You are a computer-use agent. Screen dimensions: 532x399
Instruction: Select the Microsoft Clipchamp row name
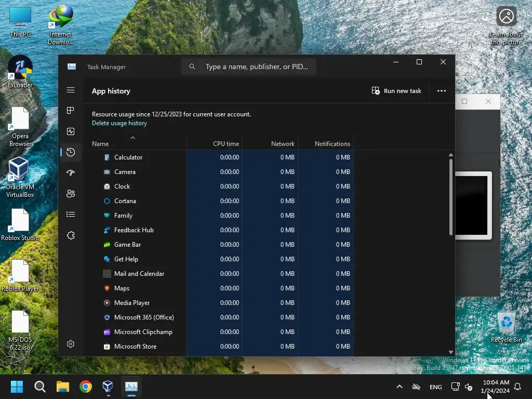pos(143,332)
